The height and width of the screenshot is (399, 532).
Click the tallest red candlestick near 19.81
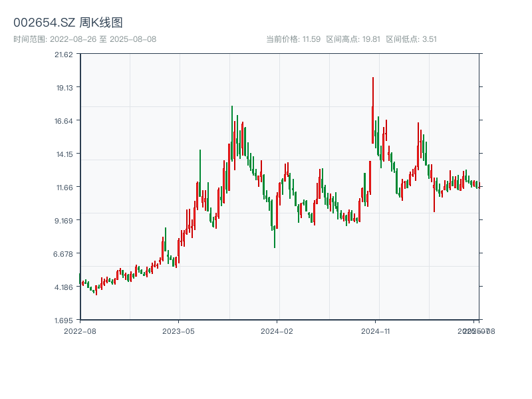click(x=373, y=110)
